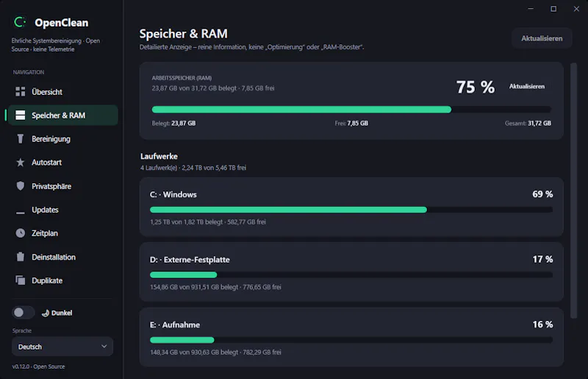Refresh RAM via the Aktualisieren button beside 75 %
588x379 pixels.
pyautogui.click(x=526, y=86)
